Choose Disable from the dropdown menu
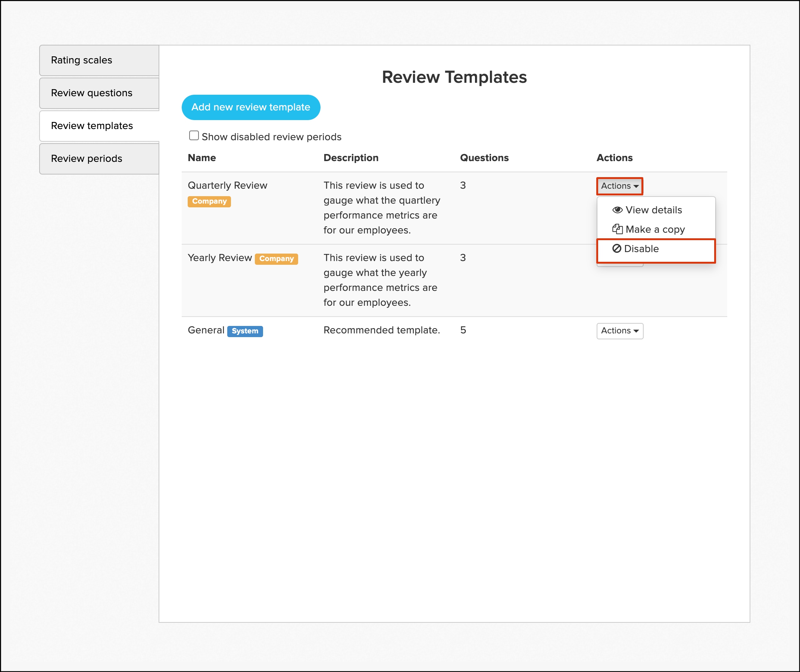Viewport: 800px width, 672px height. [x=641, y=249]
